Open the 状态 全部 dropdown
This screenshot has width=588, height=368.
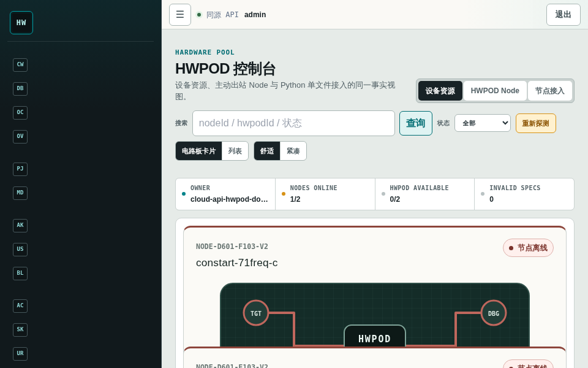point(483,123)
